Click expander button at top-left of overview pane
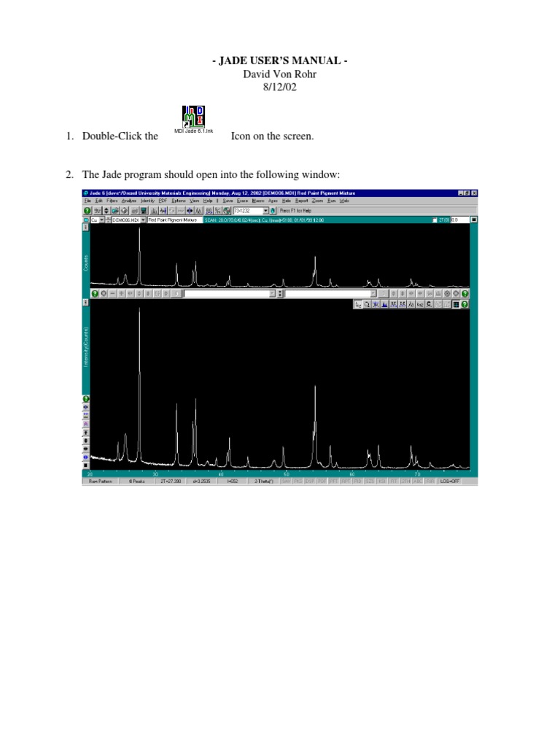This screenshot has height=747, width=560. (86, 228)
